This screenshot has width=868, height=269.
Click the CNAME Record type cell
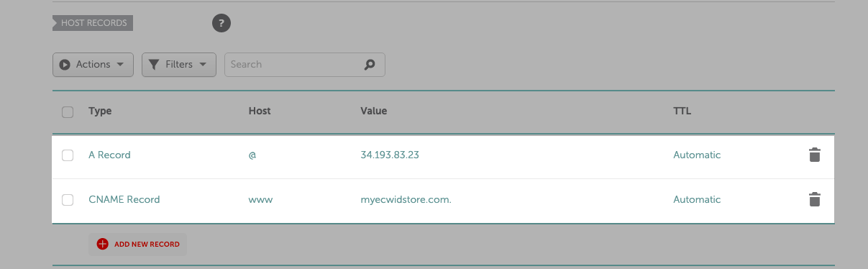[124, 199]
